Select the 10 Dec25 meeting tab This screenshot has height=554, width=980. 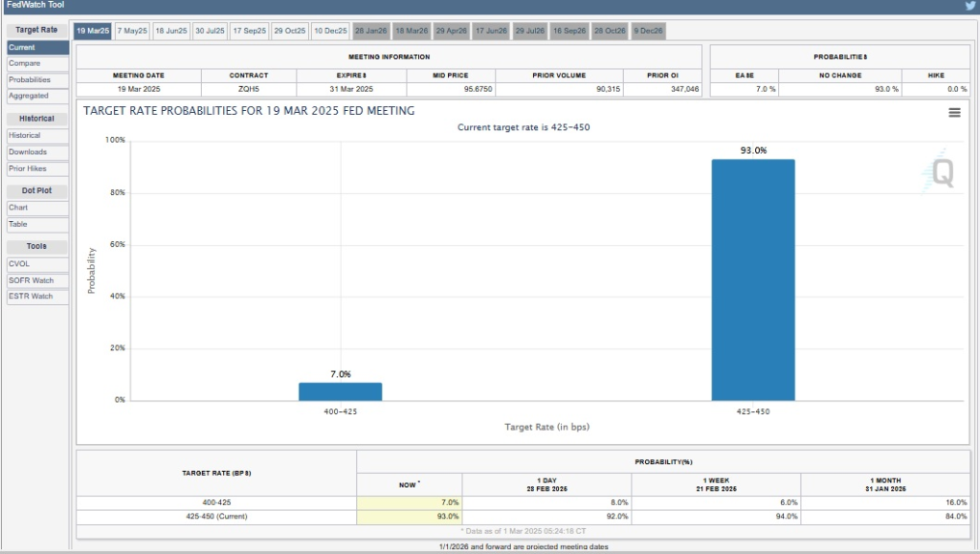click(x=330, y=31)
